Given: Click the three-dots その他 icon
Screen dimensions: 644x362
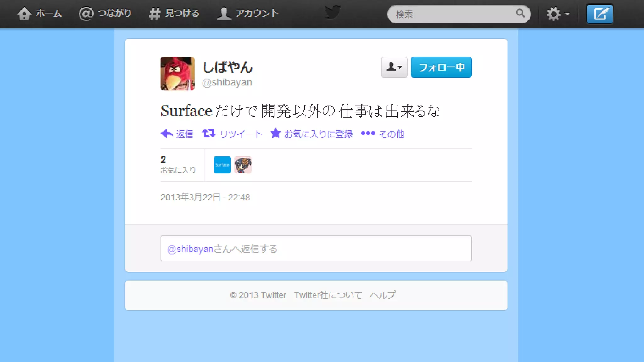Looking at the screenshot, I should (x=368, y=133).
